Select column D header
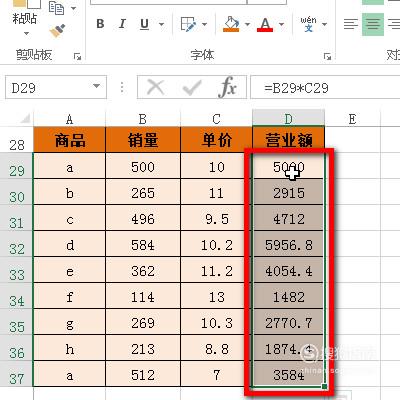 pyautogui.click(x=288, y=118)
